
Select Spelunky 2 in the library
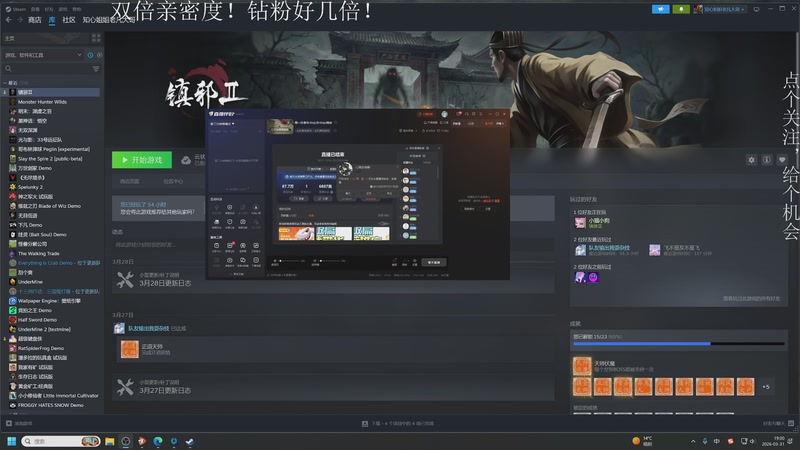30,187
